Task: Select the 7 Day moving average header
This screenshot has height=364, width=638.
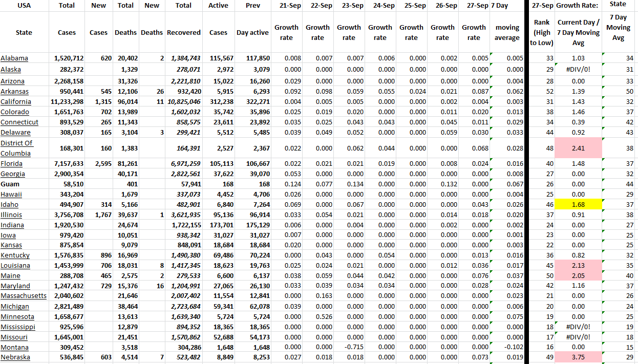Action: [x=507, y=32]
